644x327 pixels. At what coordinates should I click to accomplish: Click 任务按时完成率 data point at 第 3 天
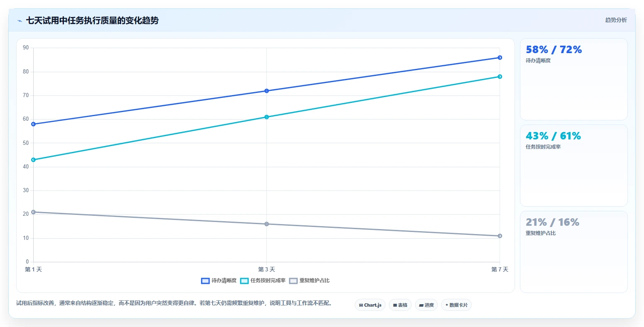point(267,117)
